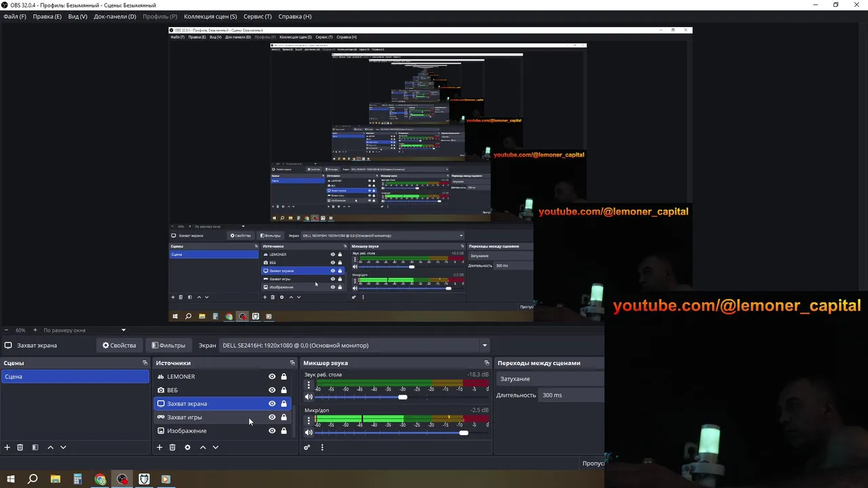Viewport: 868px width, 488px height.
Task: Click the -2.5 dB level readout
Action: click(x=479, y=410)
